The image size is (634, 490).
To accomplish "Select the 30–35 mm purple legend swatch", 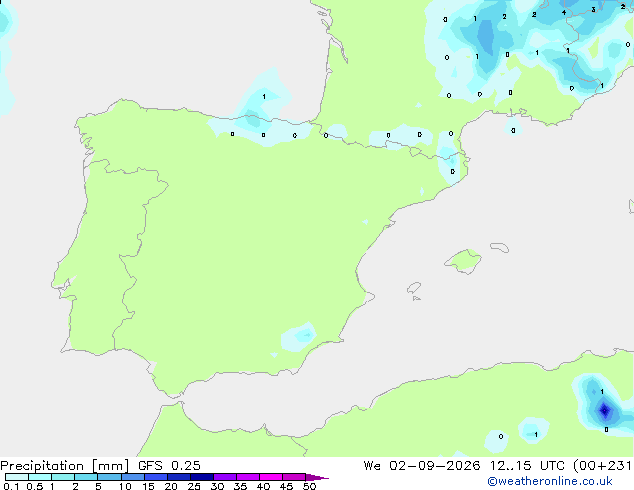I will (x=225, y=477).
